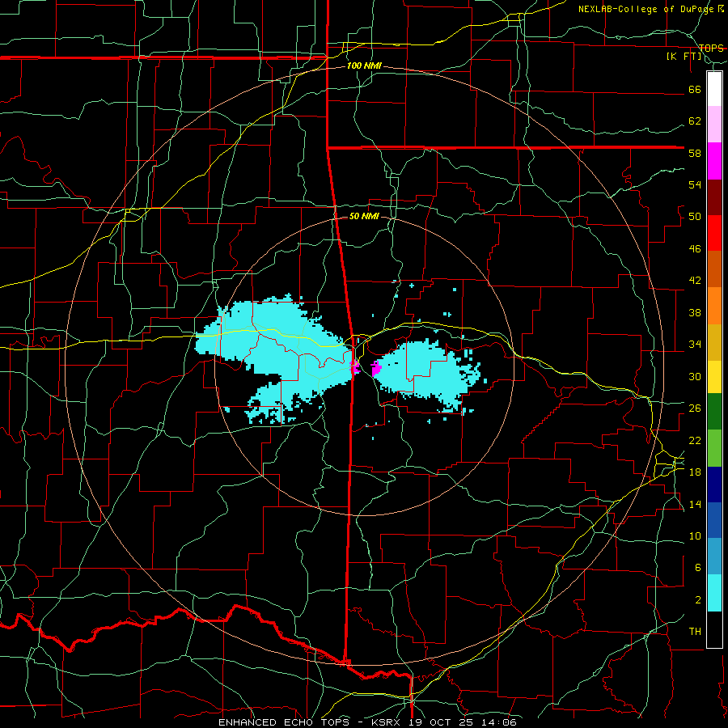
Task: Click the TOPS legend title
Action: 711,48
